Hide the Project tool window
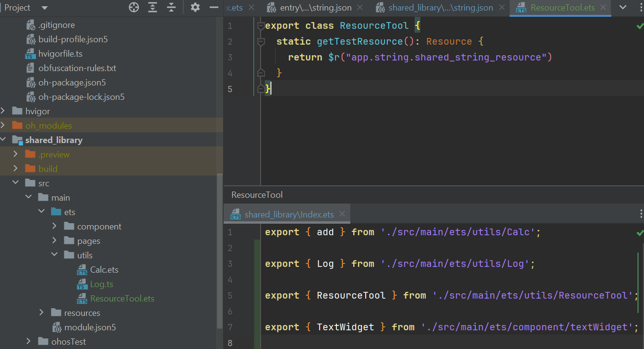 point(214,7)
